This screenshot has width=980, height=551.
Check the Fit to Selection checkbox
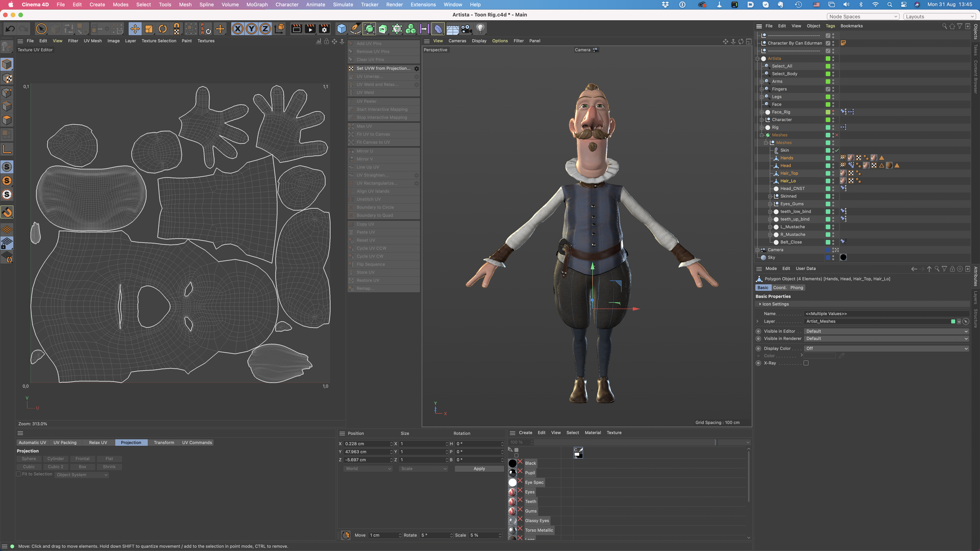19,474
